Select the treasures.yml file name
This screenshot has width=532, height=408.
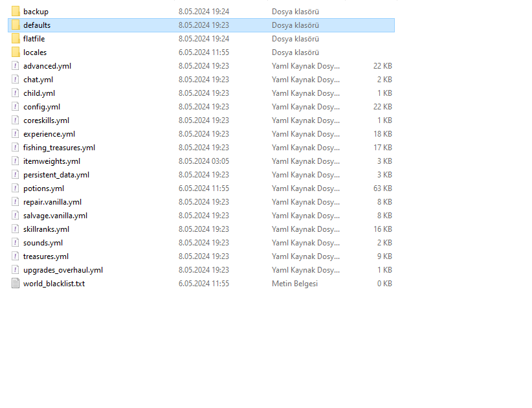[x=46, y=256]
